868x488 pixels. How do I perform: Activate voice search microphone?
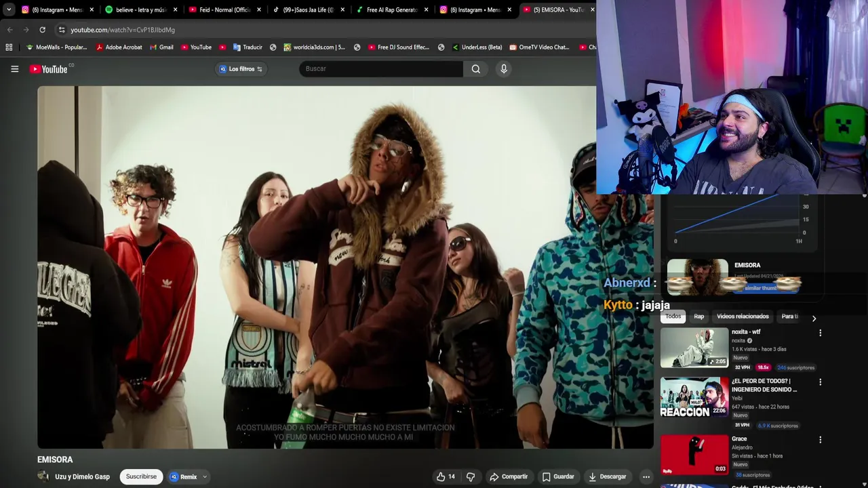[503, 68]
